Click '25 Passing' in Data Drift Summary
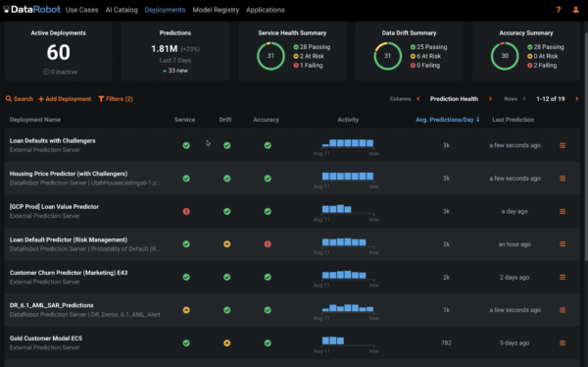 coord(428,47)
